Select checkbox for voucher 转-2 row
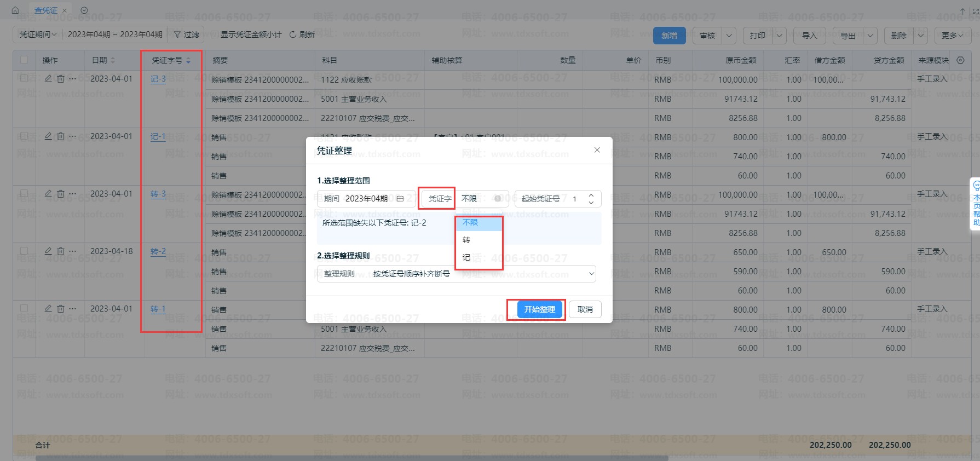The width and height of the screenshot is (980, 461). 24,251
